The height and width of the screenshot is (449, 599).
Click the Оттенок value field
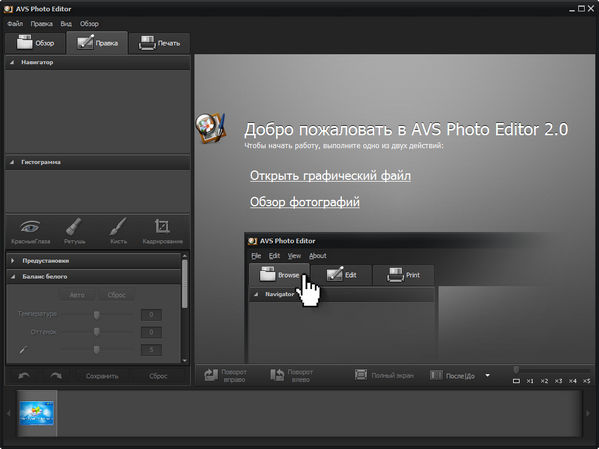click(151, 332)
